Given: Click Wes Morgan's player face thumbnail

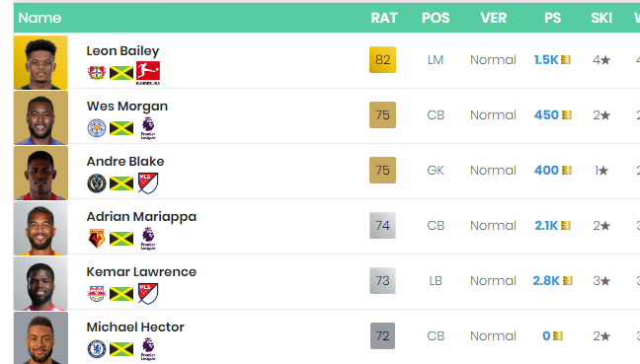Looking at the screenshot, I should coord(40,117).
